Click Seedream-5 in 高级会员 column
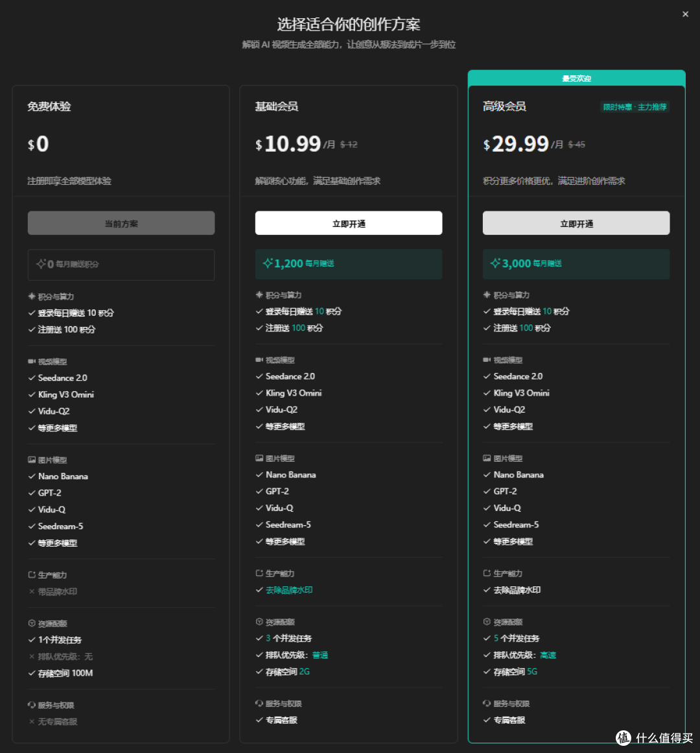The height and width of the screenshot is (753, 700). click(x=516, y=525)
